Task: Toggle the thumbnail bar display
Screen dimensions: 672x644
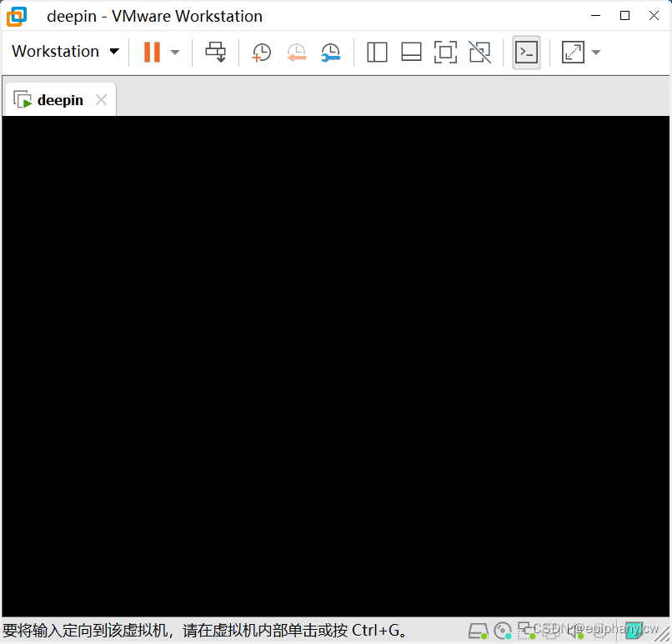Action: (x=411, y=52)
